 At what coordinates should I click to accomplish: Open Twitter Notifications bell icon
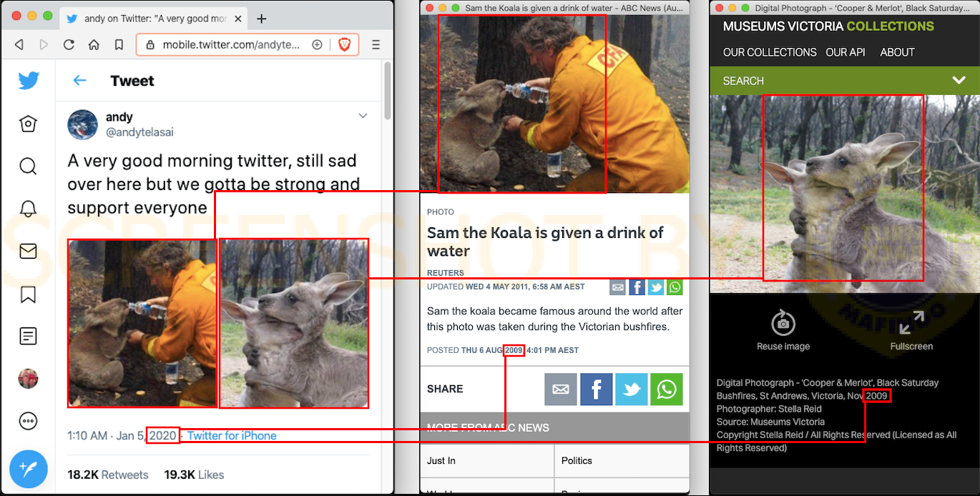pyautogui.click(x=28, y=209)
